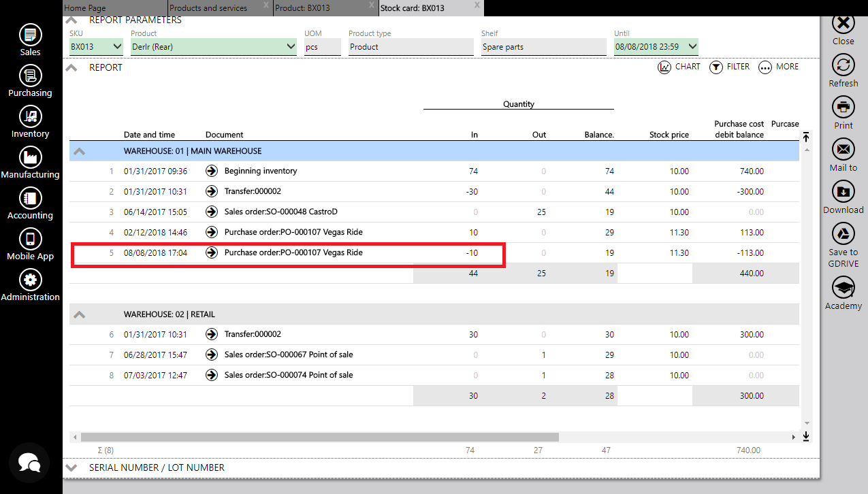
Task: Jump to top of report list
Action: pos(806,137)
